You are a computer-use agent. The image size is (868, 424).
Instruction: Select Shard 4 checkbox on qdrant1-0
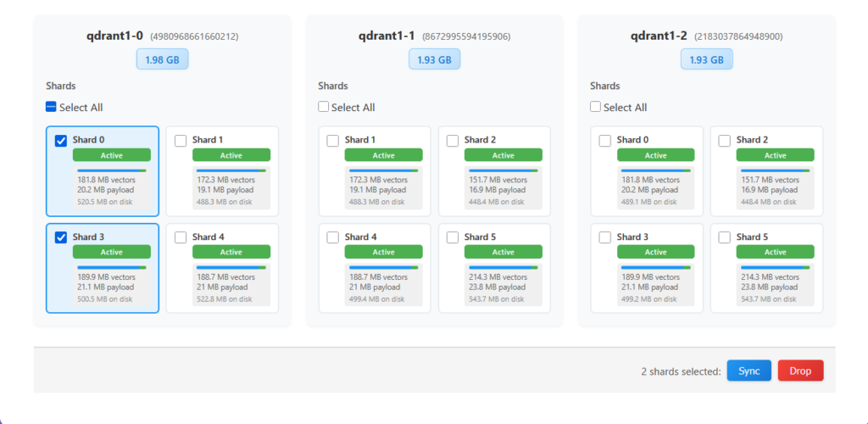click(181, 238)
